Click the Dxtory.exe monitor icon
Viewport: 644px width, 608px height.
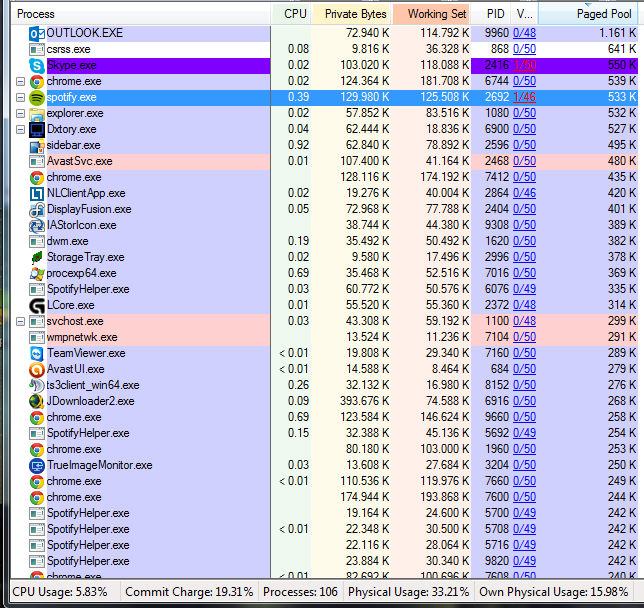coord(37,129)
